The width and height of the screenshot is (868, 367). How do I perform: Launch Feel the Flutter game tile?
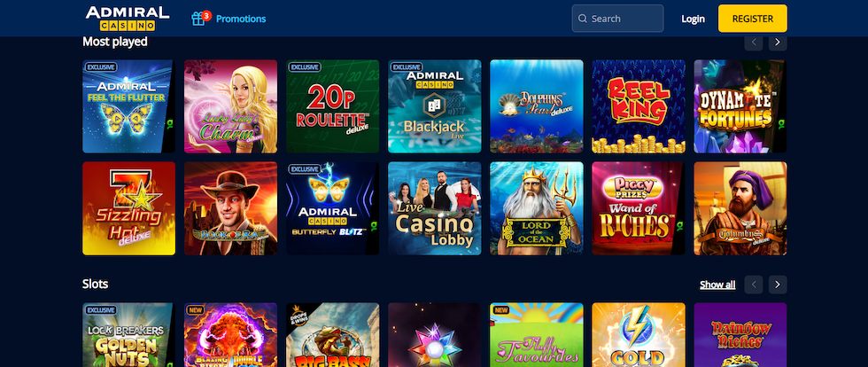tap(129, 106)
